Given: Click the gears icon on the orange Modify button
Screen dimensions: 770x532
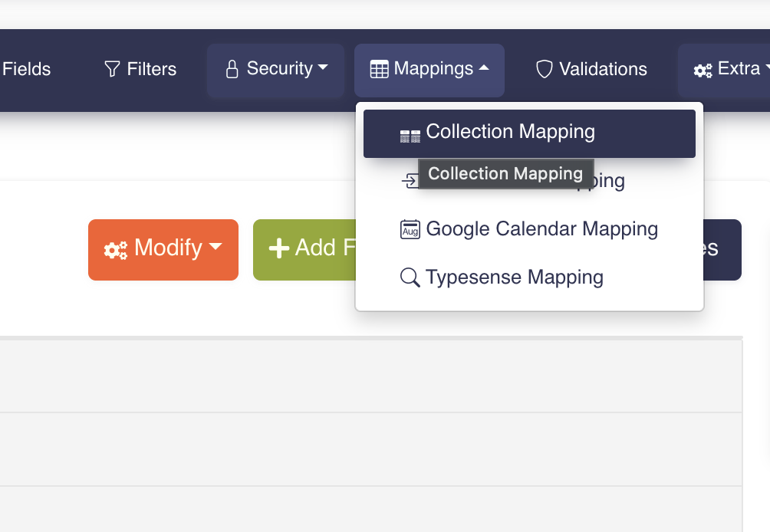Looking at the screenshot, I should tap(116, 249).
